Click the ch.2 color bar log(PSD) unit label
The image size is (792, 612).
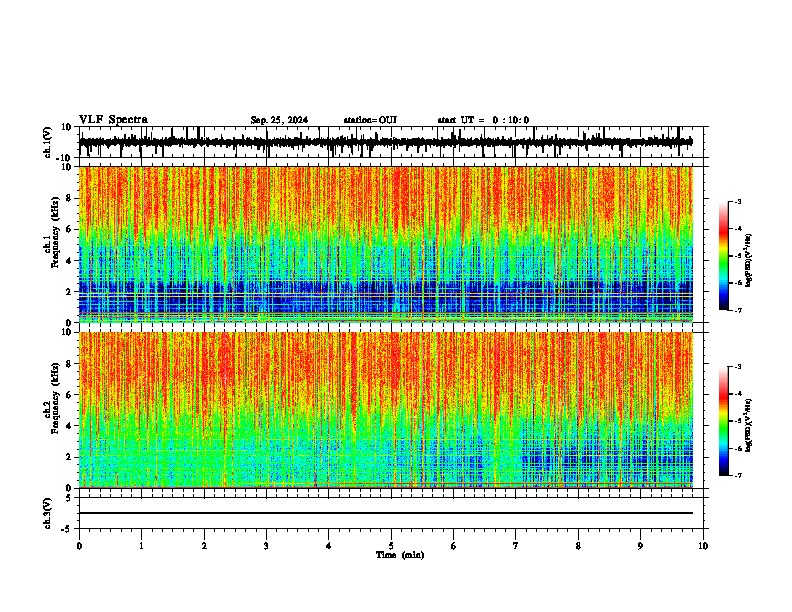pyautogui.click(x=748, y=425)
